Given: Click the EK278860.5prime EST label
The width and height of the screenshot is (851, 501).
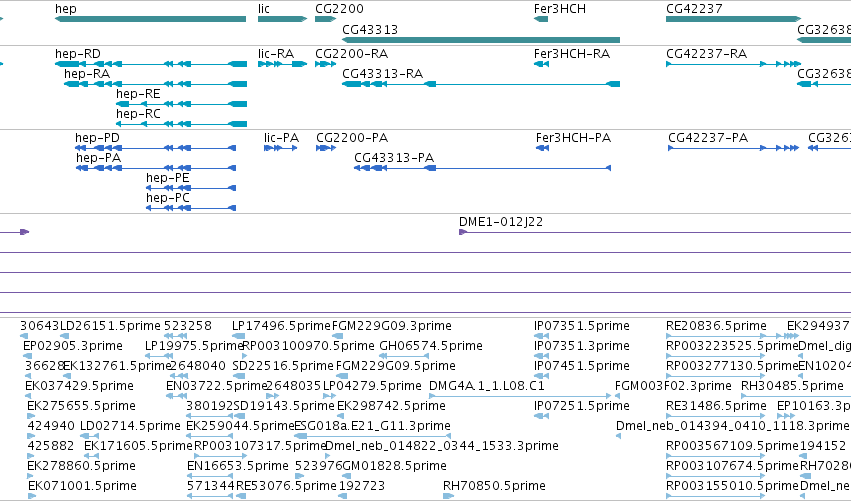Looking at the screenshot, I should (x=81, y=466).
